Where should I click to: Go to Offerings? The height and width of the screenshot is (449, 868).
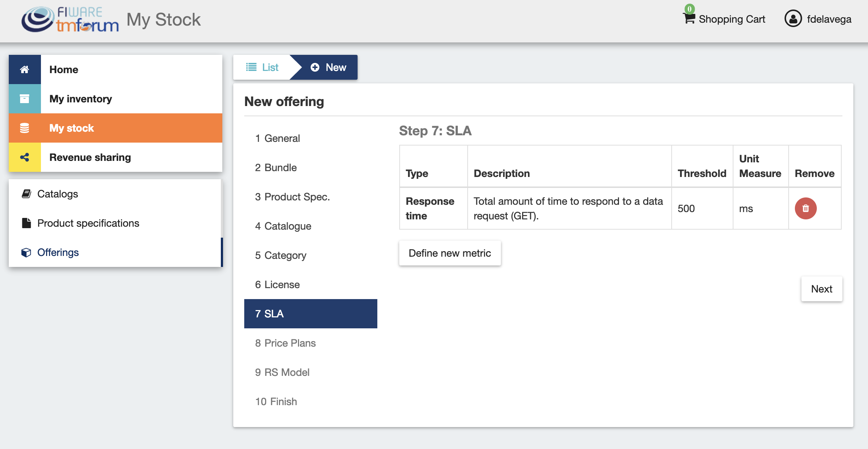pyautogui.click(x=116, y=252)
